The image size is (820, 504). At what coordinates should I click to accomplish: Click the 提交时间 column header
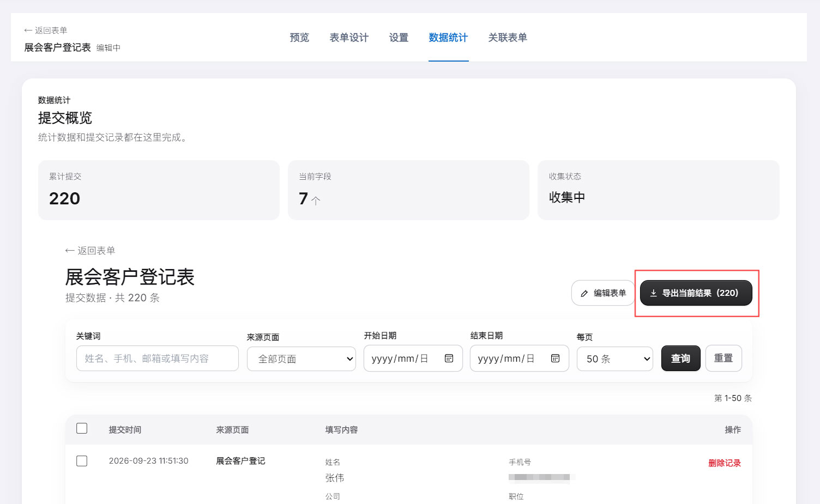pos(125,430)
